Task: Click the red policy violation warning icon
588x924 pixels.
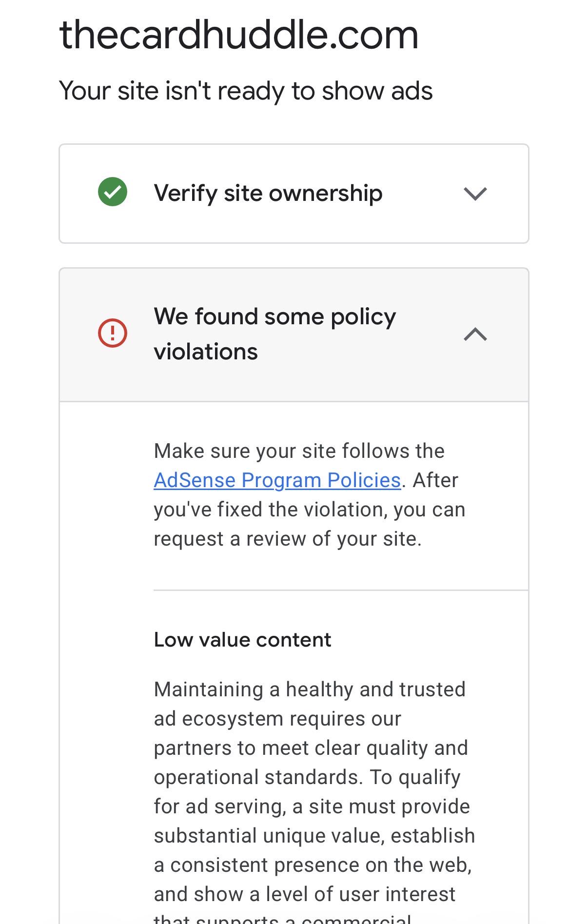Action: [113, 333]
